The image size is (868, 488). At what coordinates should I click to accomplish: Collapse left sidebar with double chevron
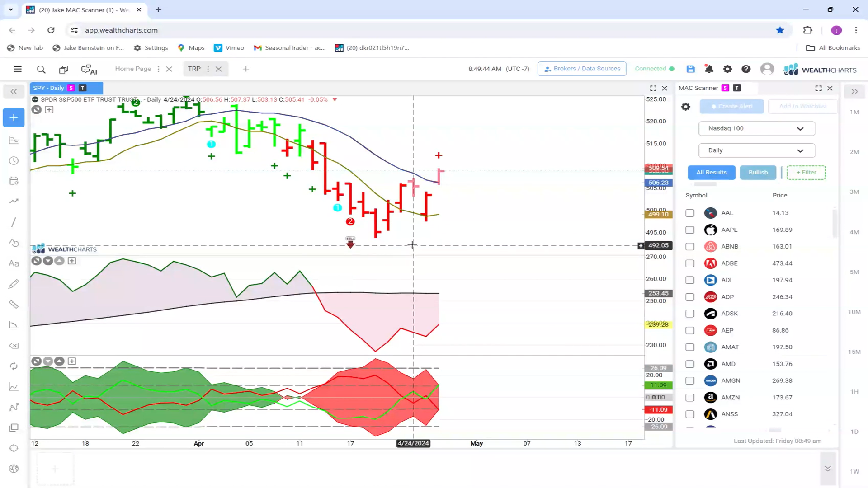click(14, 92)
